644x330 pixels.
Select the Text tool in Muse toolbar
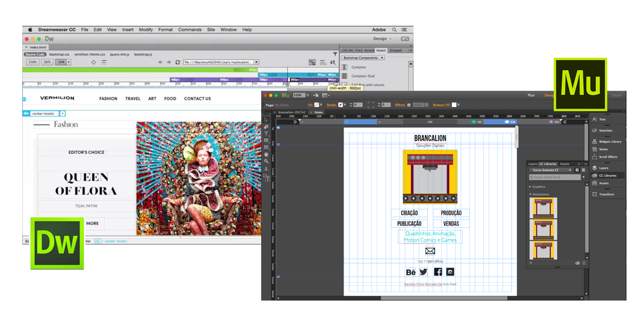[x=266, y=133]
